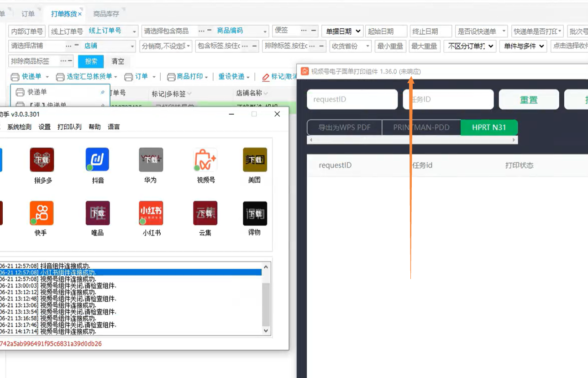
Task: Click the requestID input field
Action: click(352, 100)
